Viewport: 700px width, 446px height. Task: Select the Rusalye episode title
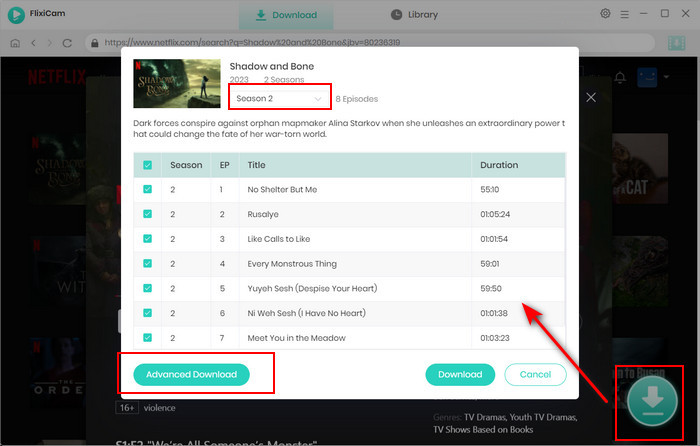(x=263, y=214)
